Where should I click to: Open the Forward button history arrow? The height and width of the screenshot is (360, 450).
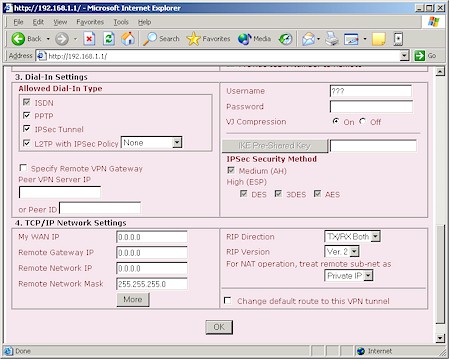[x=75, y=39]
